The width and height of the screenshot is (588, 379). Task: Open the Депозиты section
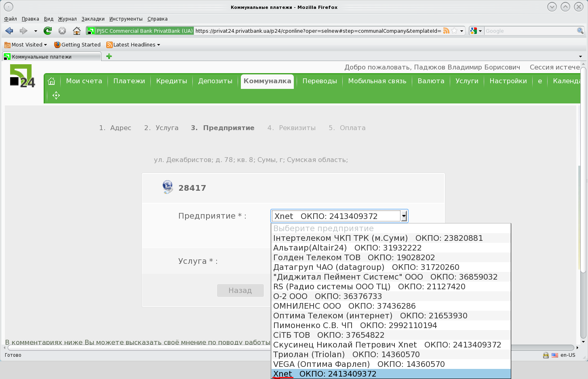(x=215, y=81)
